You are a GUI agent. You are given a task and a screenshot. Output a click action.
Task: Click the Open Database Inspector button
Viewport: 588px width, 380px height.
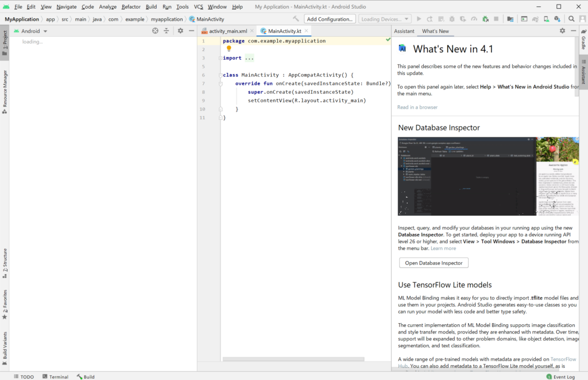coord(434,263)
